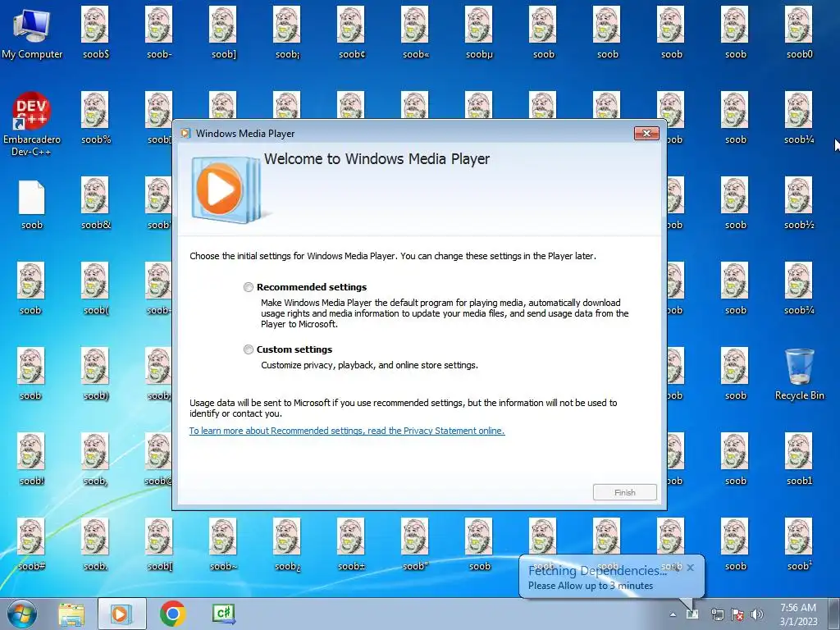Close the Windows Media Player welcome dialog
840x630 pixels.
coord(646,134)
